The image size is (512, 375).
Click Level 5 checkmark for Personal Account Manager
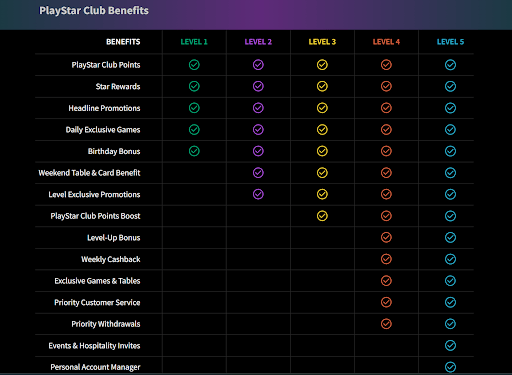[x=450, y=367]
